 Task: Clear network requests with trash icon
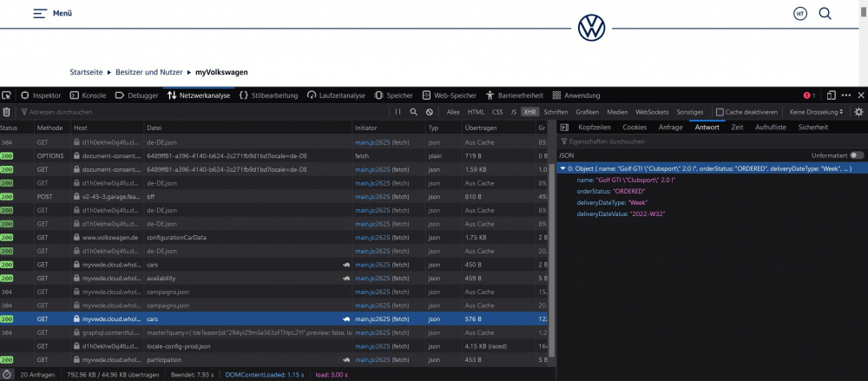[7, 112]
